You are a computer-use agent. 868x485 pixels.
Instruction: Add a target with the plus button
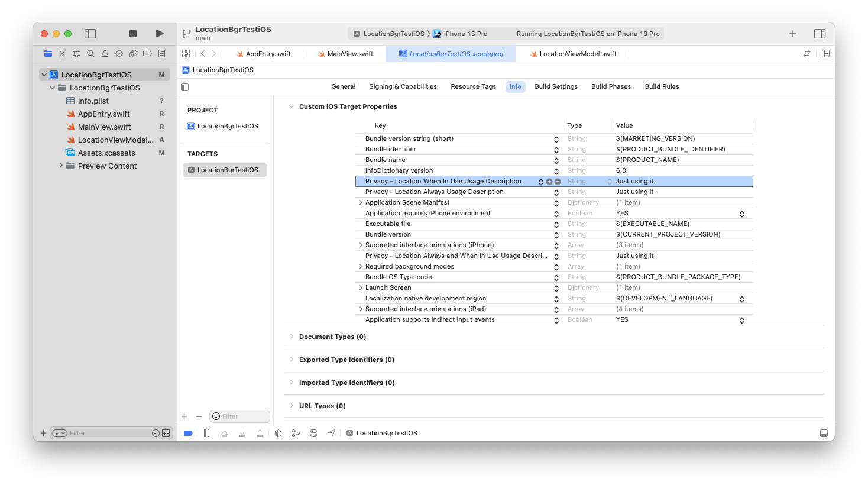pos(184,416)
